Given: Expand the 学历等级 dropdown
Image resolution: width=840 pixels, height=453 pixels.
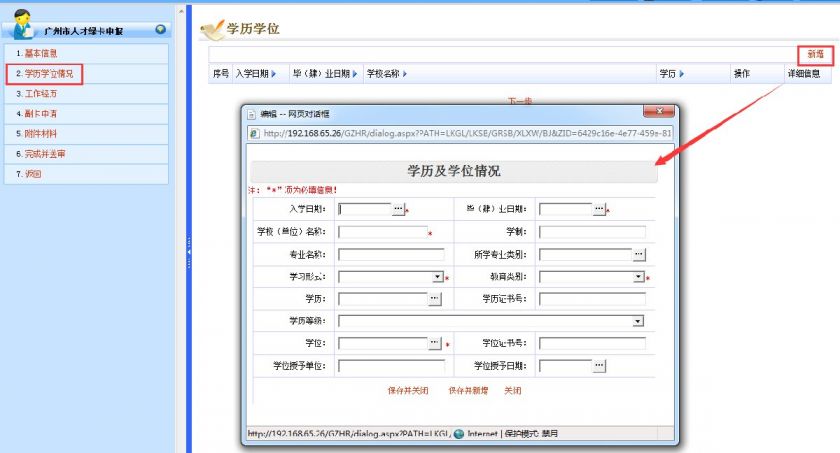Looking at the screenshot, I should coord(638,321).
